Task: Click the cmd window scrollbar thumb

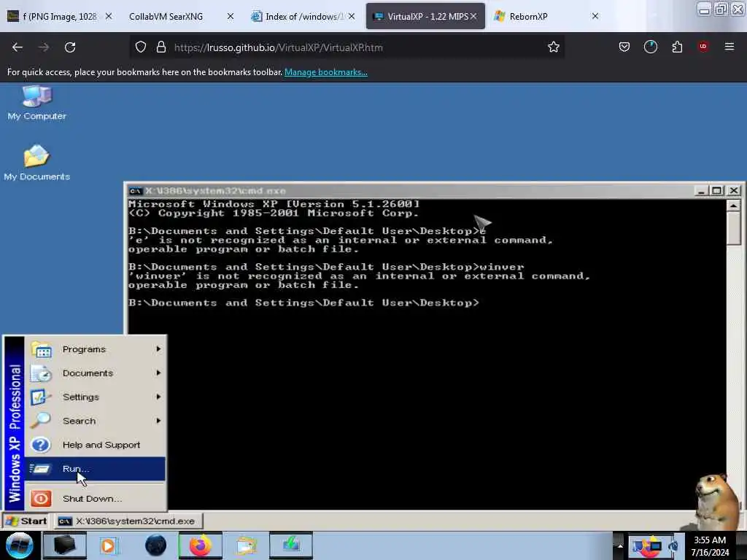Action: [x=734, y=230]
